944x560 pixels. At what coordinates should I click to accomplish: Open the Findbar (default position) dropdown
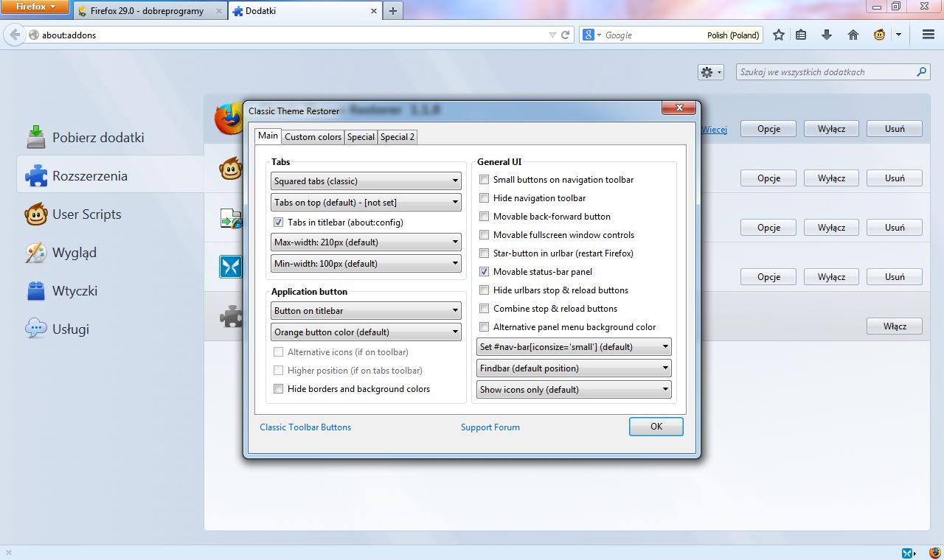coord(574,368)
